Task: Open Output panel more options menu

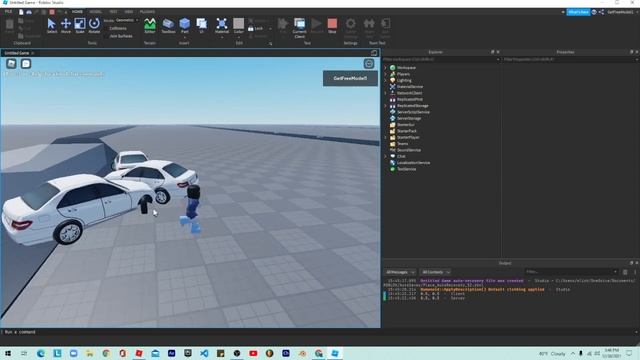Action: tap(635, 272)
